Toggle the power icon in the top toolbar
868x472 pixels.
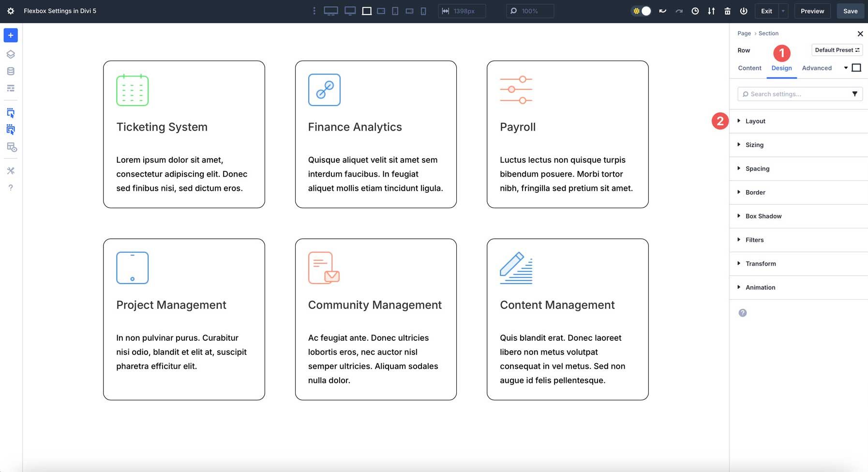(744, 11)
